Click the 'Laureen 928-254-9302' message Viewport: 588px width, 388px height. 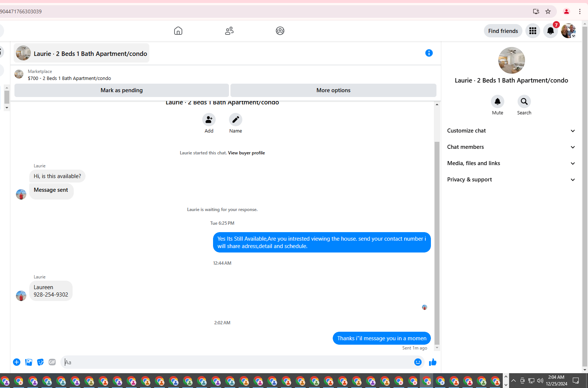tap(51, 291)
